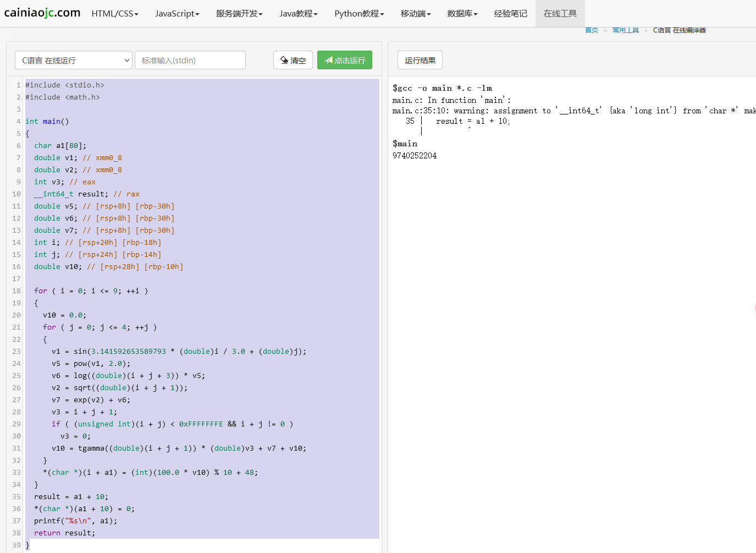The height and width of the screenshot is (553, 756).
Task: Click the '$main' output line
Action: pyautogui.click(x=405, y=144)
